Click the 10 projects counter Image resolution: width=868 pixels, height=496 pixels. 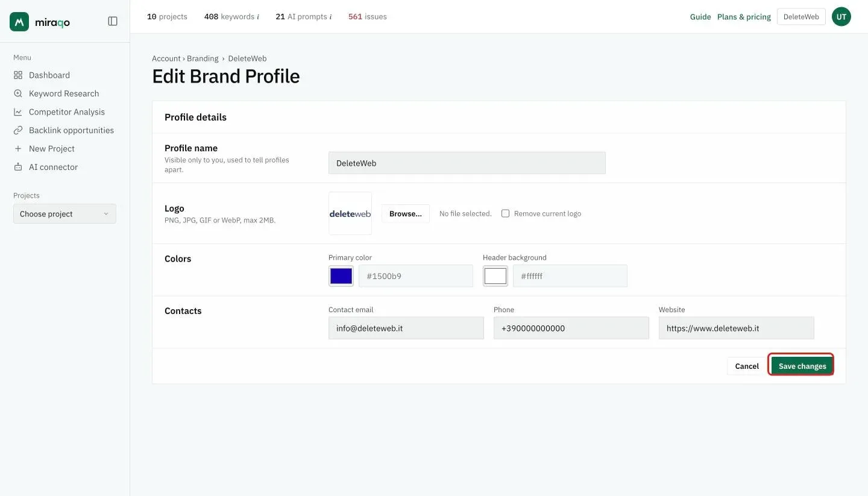(x=167, y=17)
